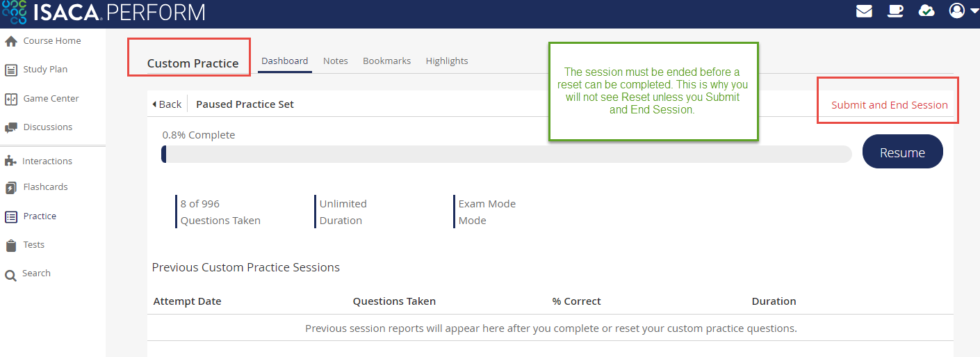Switch to the Notes tab

[335, 61]
